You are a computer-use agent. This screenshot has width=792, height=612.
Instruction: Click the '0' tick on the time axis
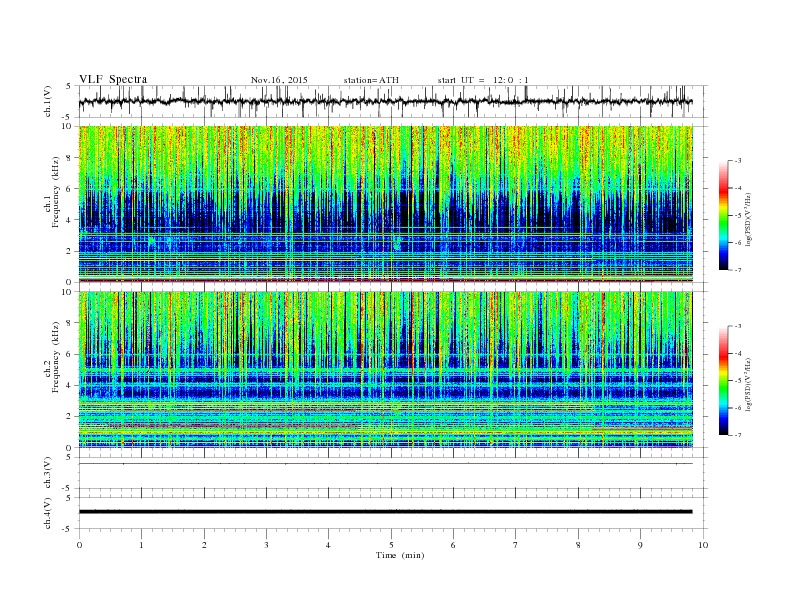point(79,545)
